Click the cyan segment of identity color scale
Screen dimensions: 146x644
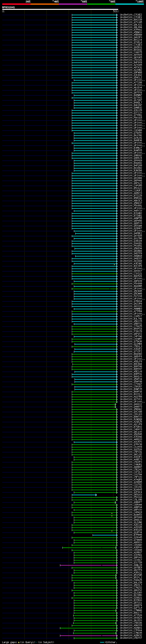[130, 4]
